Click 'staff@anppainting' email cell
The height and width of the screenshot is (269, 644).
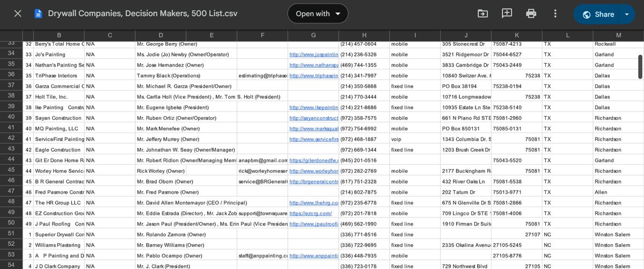pyautogui.click(x=262, y=256)
